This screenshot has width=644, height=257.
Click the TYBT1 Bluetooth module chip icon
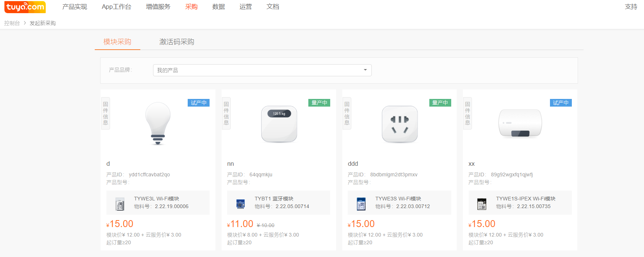(x=241, y=203)
